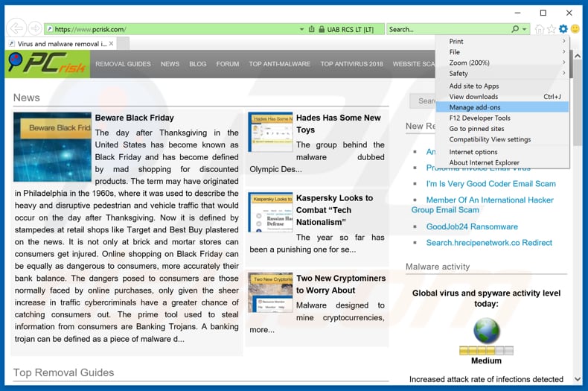
Task: Click the site search box
Action: [423, 101]
